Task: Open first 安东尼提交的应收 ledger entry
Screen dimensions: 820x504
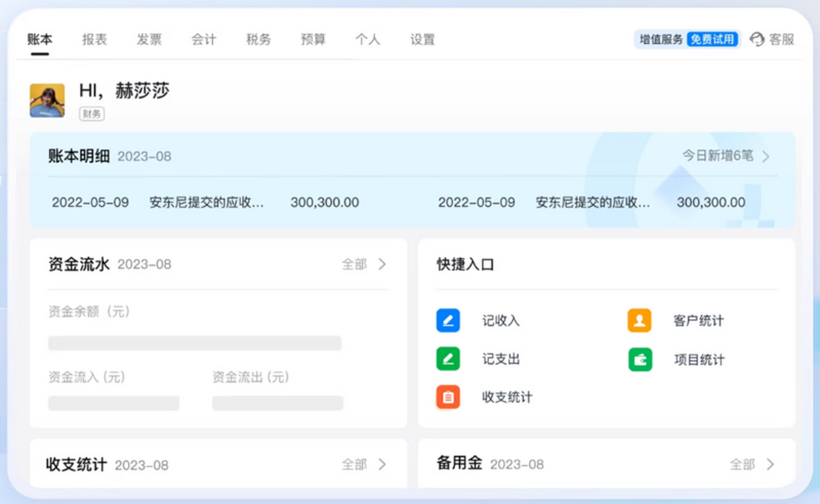Action: point(206,202)
